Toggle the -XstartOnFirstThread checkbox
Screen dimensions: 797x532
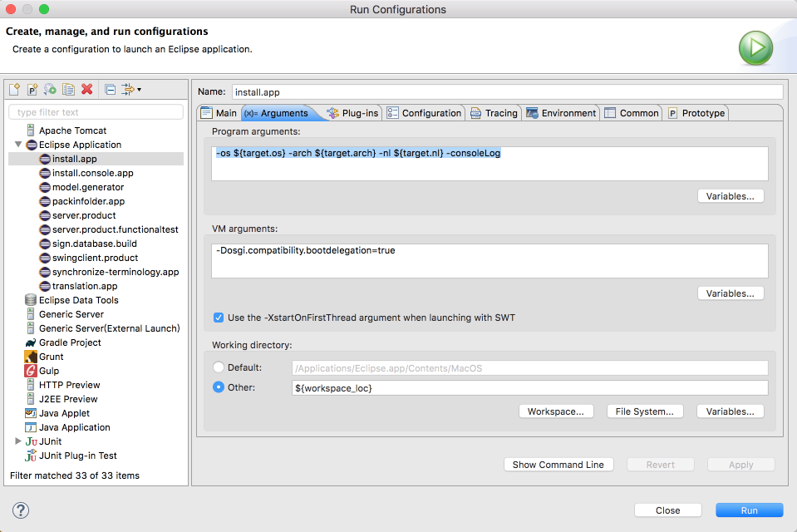(x=219, y=318)
